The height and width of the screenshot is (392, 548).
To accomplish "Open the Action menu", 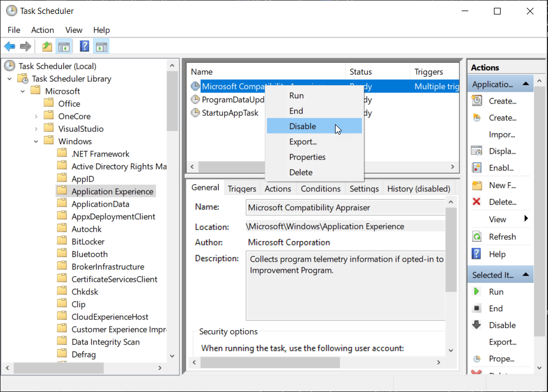I will (x=43, y=30).
